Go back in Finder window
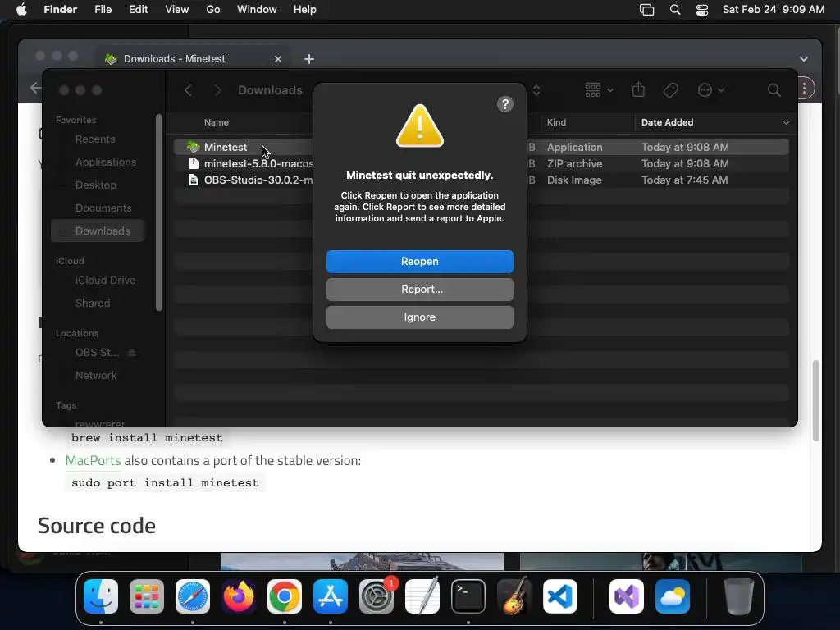The width and height of the screenshot is (840, 630). click(x=188, y=90)
